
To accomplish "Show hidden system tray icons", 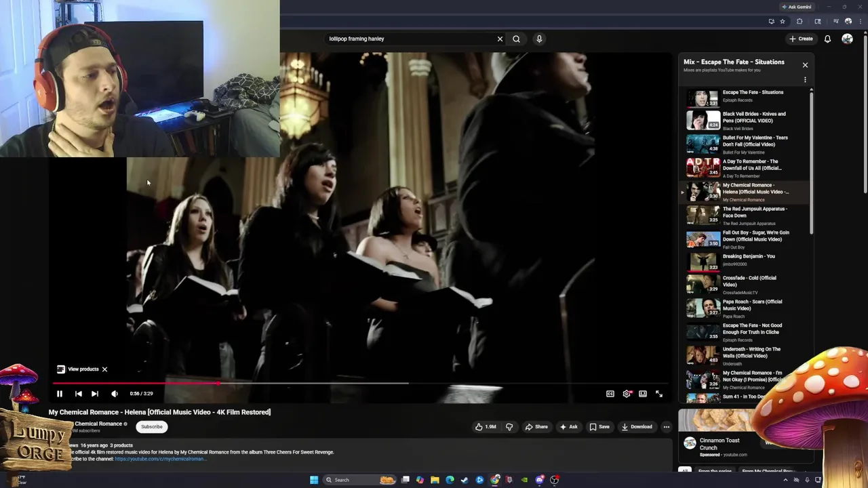I will [785, 480].
